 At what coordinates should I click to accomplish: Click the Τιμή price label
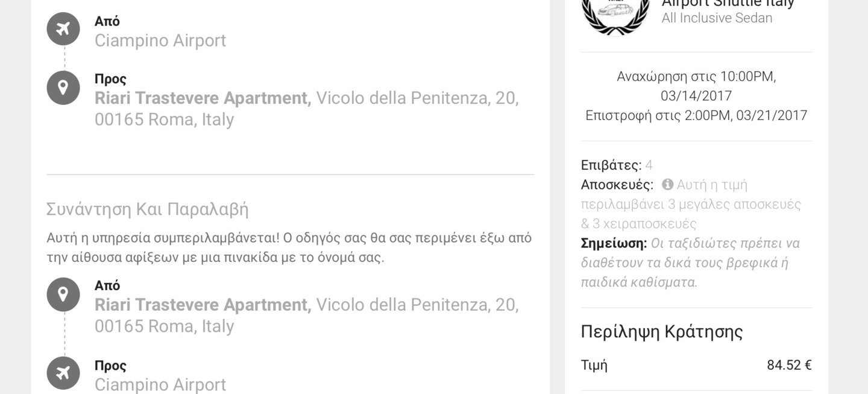coord(594,365)
